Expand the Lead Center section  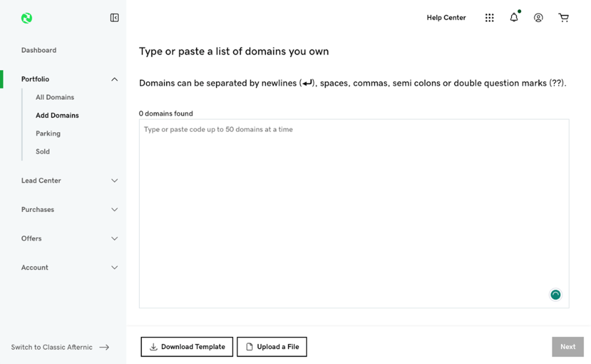[114, 181]
